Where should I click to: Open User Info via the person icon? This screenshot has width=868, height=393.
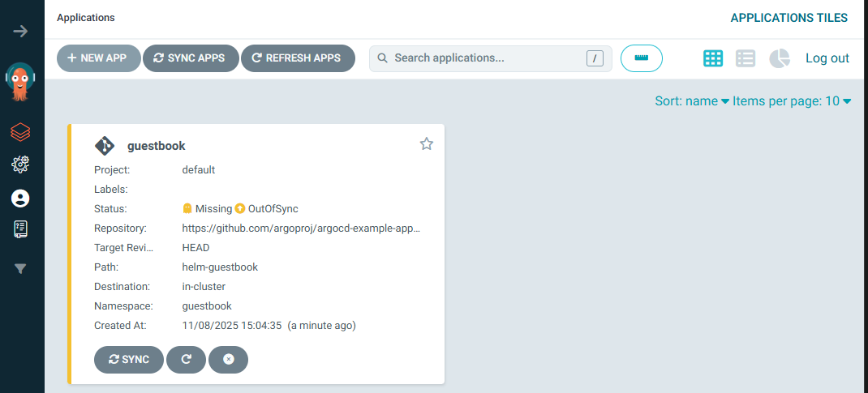(x=20, y=199)
